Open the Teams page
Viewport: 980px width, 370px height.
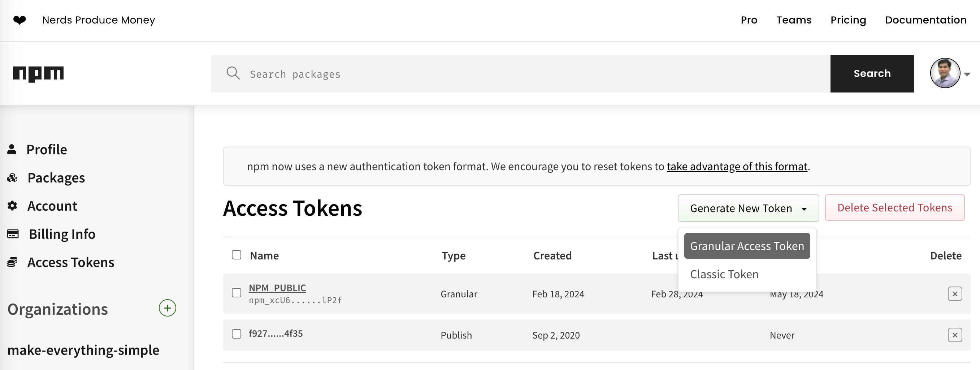[794, 20]
